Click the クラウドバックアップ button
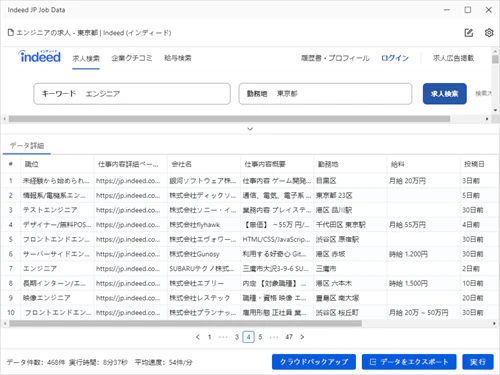This screenshot has width=500, height=375. point(314,362)
